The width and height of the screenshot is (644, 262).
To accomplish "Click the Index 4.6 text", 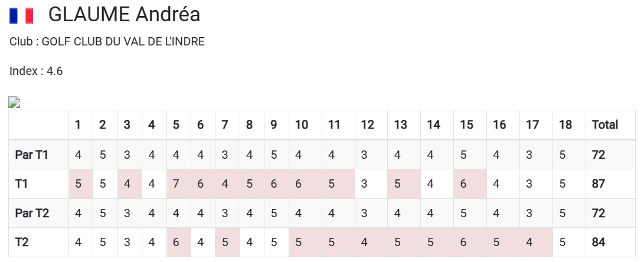I will pyautogui.click(x=36, y=71).
